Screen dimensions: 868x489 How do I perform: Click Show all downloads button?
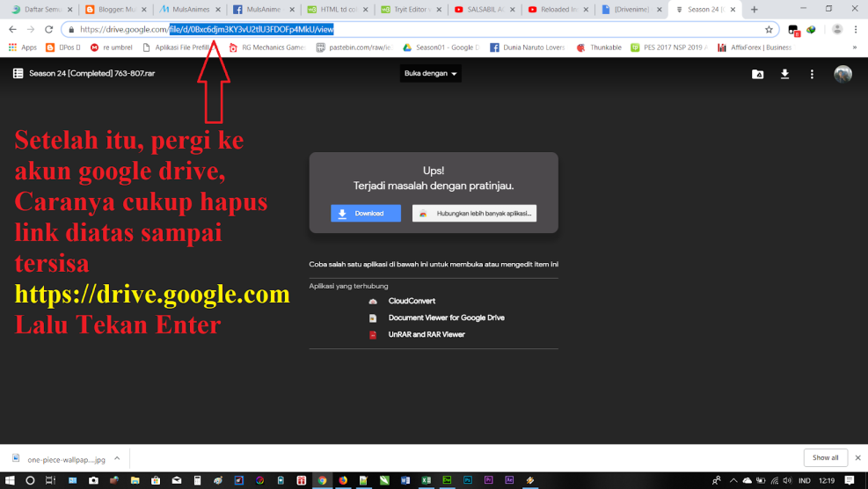pos(825,458)
